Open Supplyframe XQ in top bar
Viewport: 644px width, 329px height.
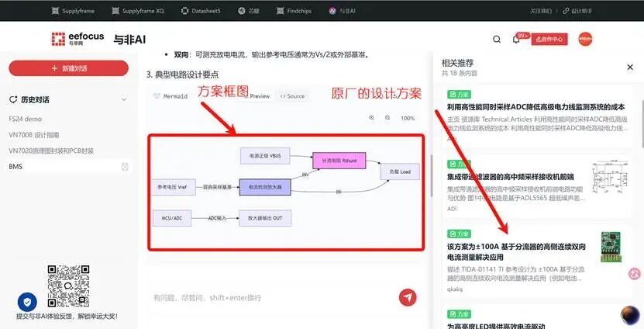tap(138, 11)
